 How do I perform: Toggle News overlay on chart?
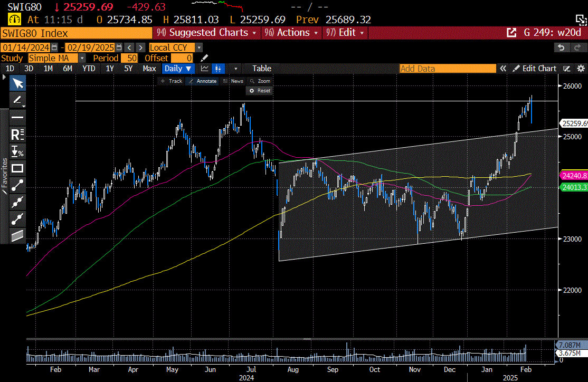pos(233,81)
